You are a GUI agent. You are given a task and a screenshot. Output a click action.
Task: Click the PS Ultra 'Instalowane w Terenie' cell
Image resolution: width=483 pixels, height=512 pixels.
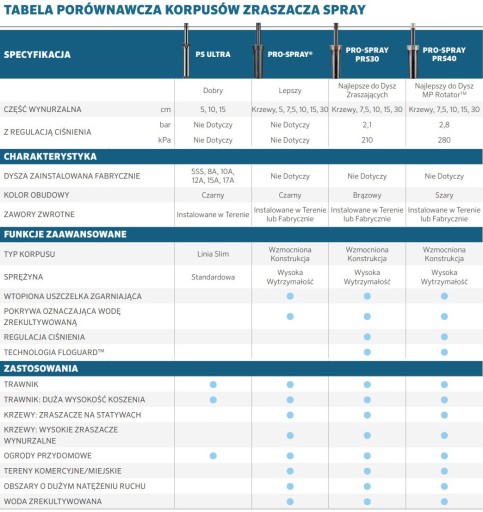(213, 215)
